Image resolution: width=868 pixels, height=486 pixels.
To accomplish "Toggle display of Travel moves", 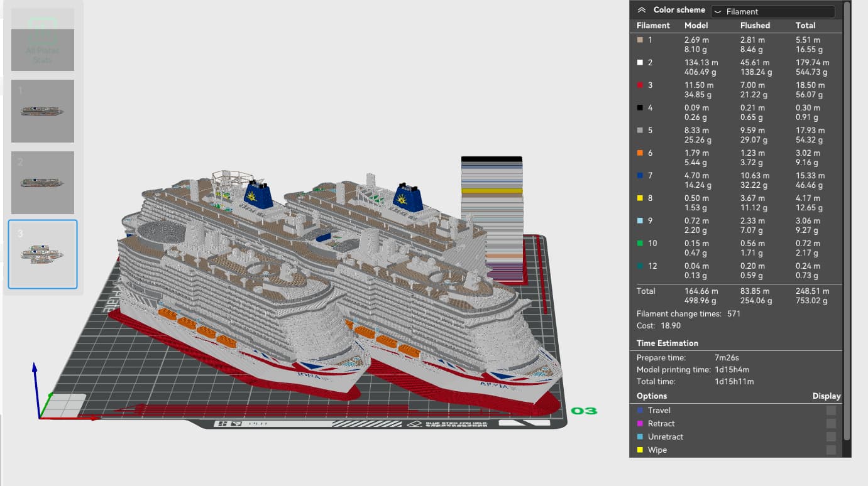I will (x=831, y=410).
